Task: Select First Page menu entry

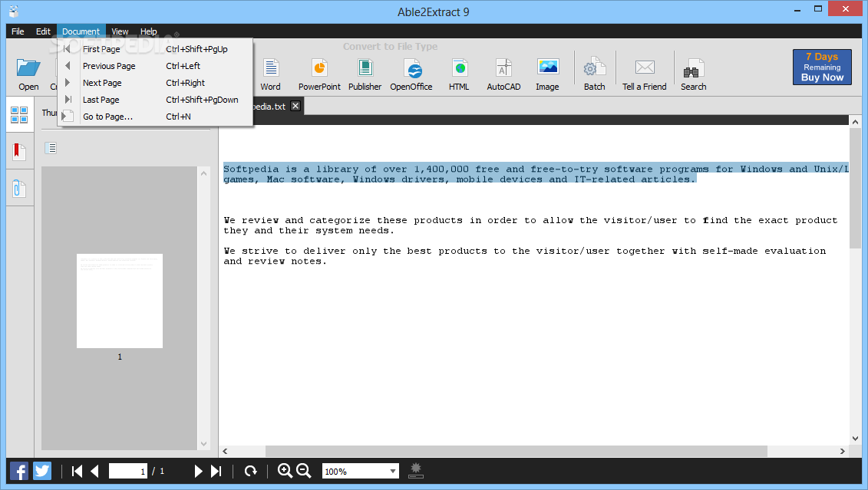Action: [156, 49]
